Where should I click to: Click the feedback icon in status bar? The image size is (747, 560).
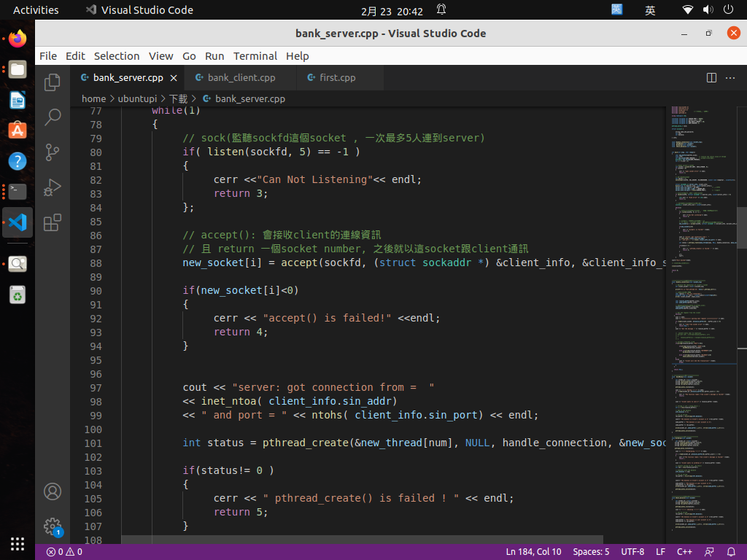pos(709,552)
